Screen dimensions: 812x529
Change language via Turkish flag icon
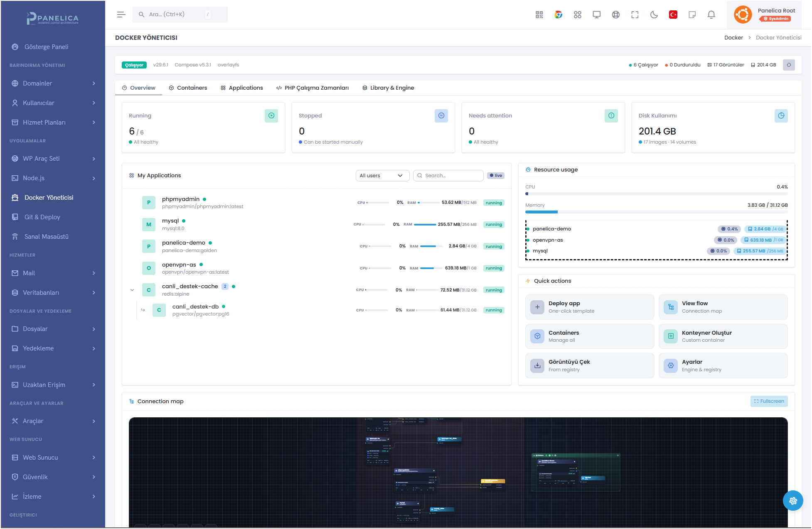(673, 15)
